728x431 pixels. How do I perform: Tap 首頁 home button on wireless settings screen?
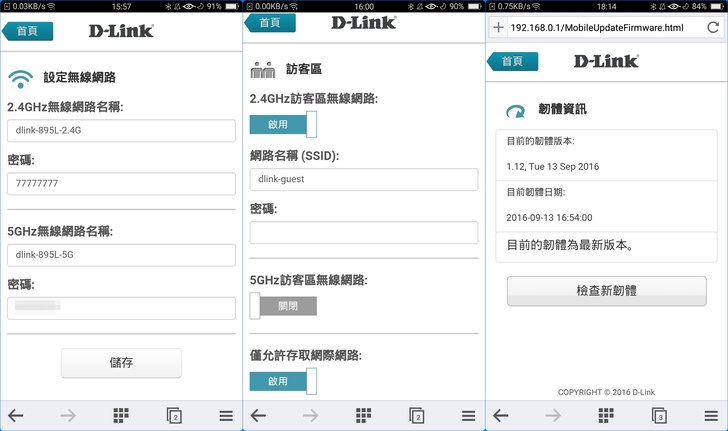pyautogui.click(x=27, y=31)
